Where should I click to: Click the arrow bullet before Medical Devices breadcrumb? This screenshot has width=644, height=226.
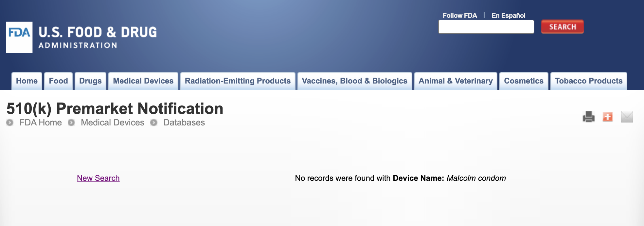click(71, 122)
